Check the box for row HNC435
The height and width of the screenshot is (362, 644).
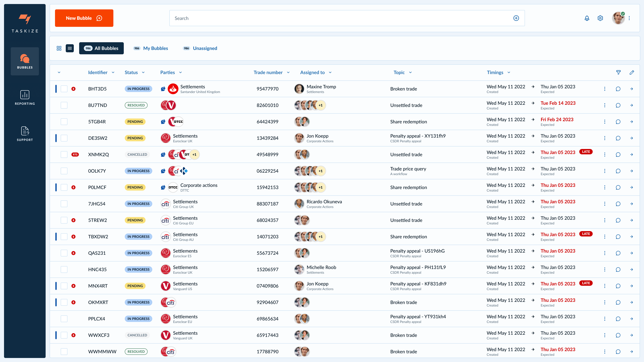[64, 269]
